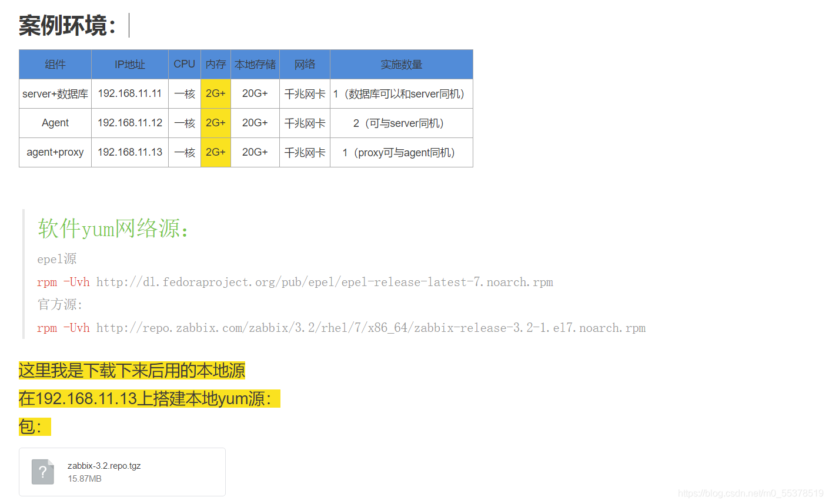Click the 15.87MB file size text
The height and width of the screenshot is (504, 829).
point(85,479)
